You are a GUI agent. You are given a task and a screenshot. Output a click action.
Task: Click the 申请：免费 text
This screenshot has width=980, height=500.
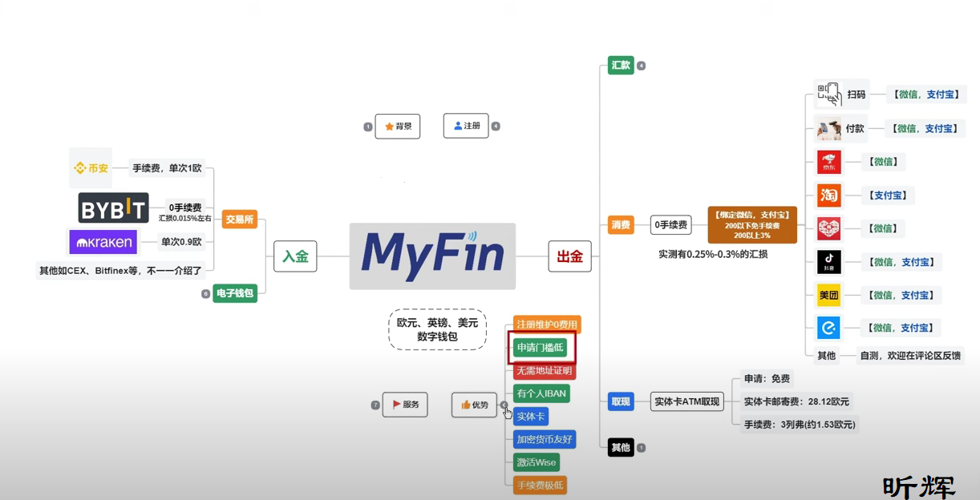767,379
